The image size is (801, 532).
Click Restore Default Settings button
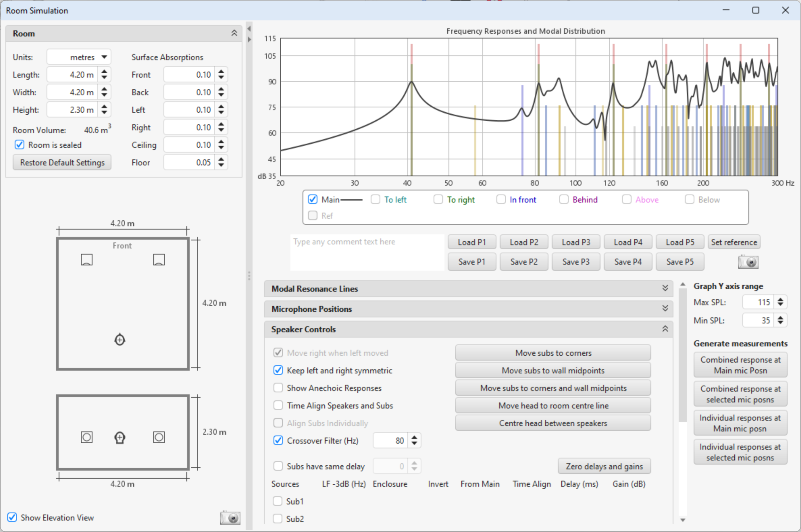point(62,163)
